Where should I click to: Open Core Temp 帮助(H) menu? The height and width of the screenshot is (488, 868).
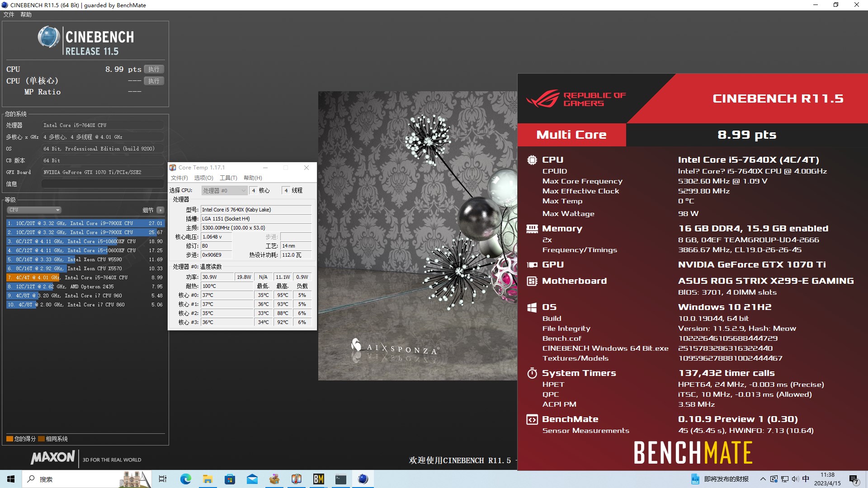[253, 178]
